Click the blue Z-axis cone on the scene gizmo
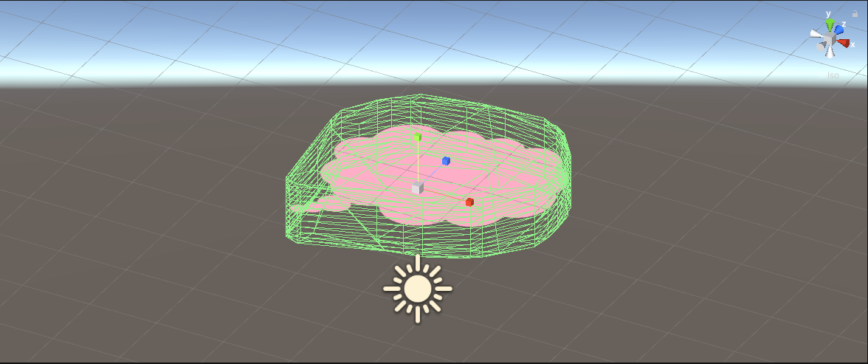The image size is (868, 364). [x=838, y=30]
